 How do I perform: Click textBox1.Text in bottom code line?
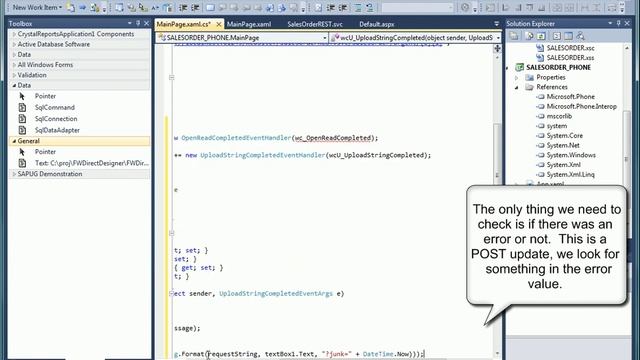(x=290, y=354)
